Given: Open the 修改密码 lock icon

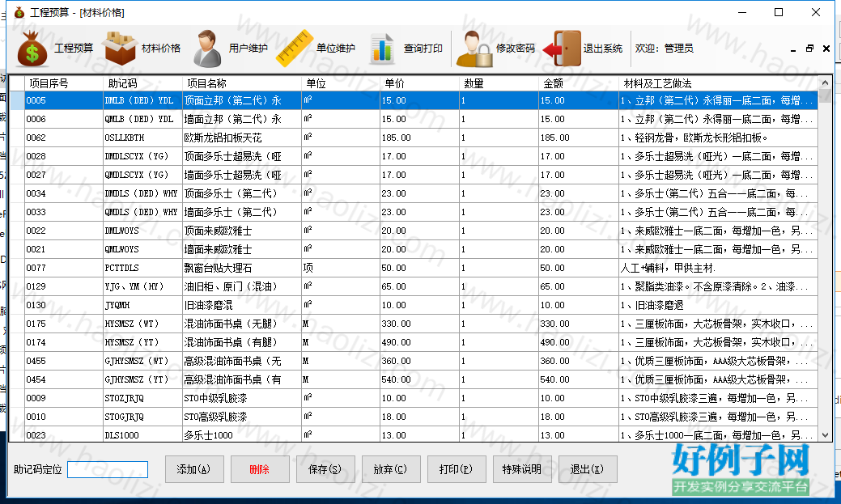Looking at the screenshot, I should coord(474,49).
